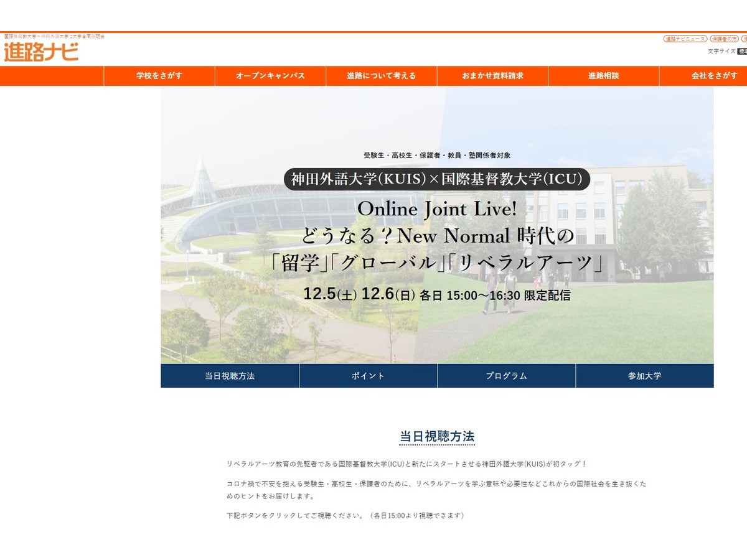The height and width of the screenshot is (560, 747).
Task: View the 参加大学 tab
Action: click(x=644, y=376)
